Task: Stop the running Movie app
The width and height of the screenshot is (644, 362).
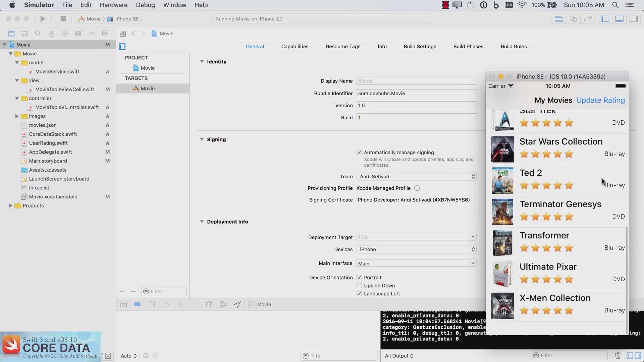Action: [x=63, y=19]
